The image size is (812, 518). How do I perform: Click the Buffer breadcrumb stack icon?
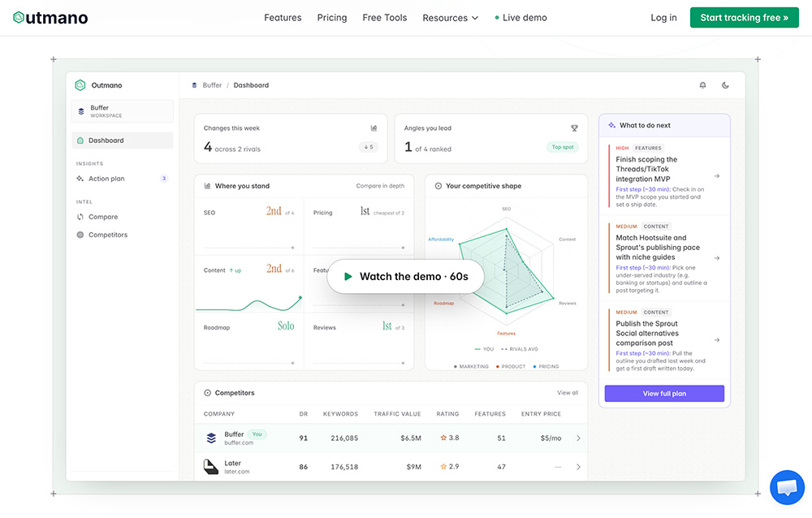[194, 85]
